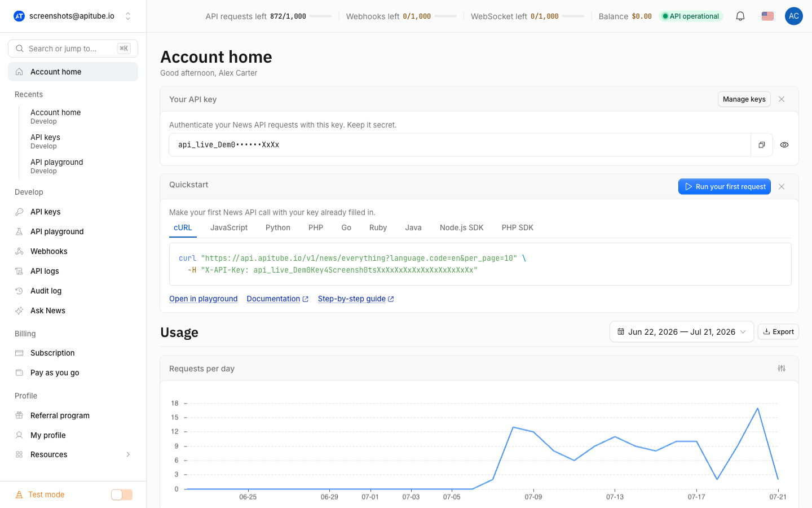Click the Manage keys button

pos(744,99)
